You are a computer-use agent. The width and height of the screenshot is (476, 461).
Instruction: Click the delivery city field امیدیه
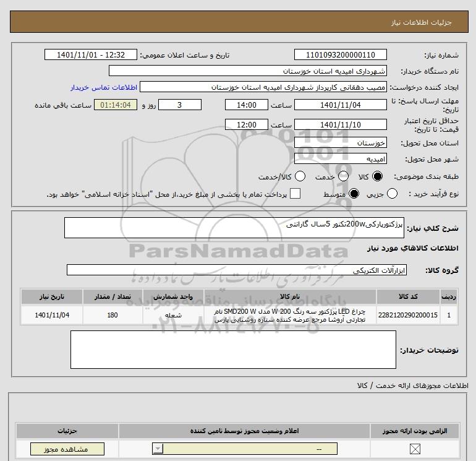(x=340, y=158)
